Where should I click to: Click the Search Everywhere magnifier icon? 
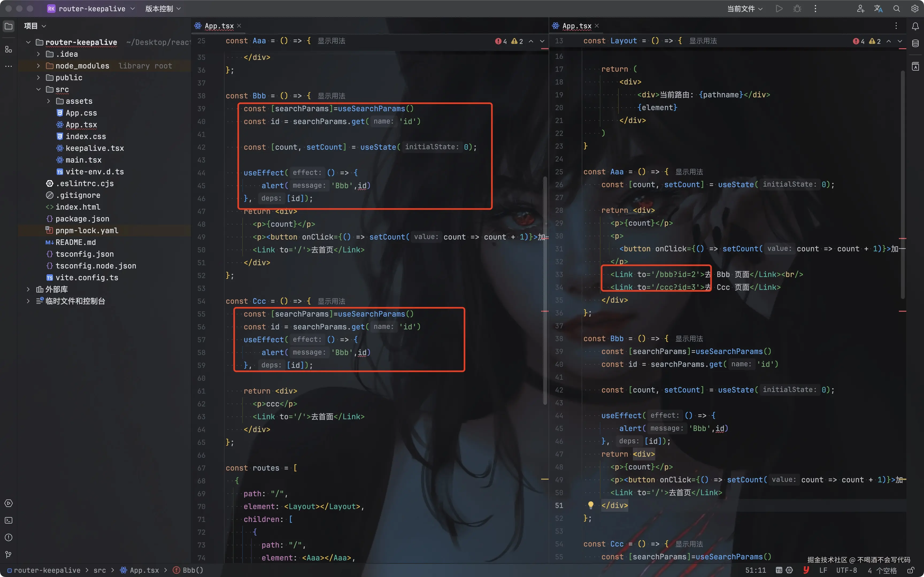click(896, 8)
